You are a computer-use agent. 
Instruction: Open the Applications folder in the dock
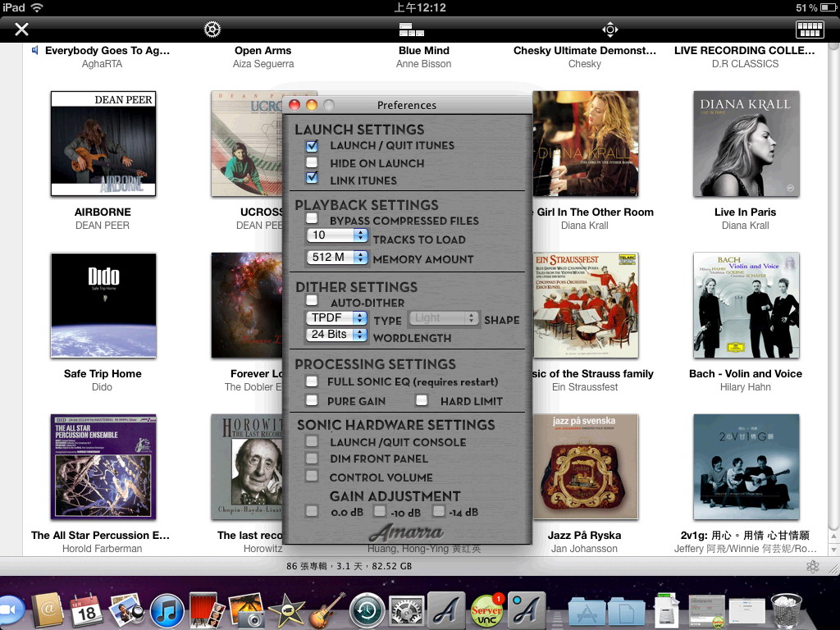(586, 612)
